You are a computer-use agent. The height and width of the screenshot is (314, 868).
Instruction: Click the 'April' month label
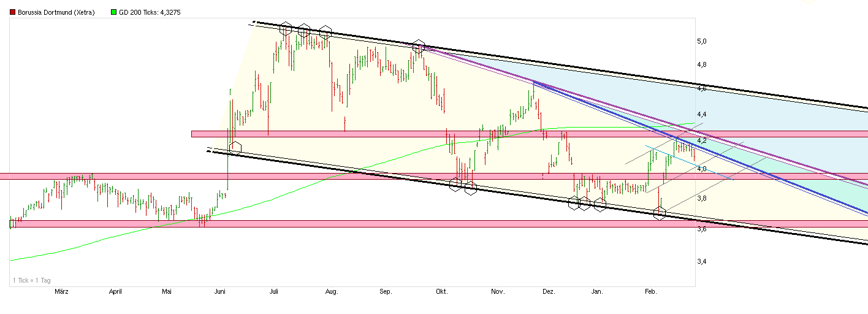point(115,292)
